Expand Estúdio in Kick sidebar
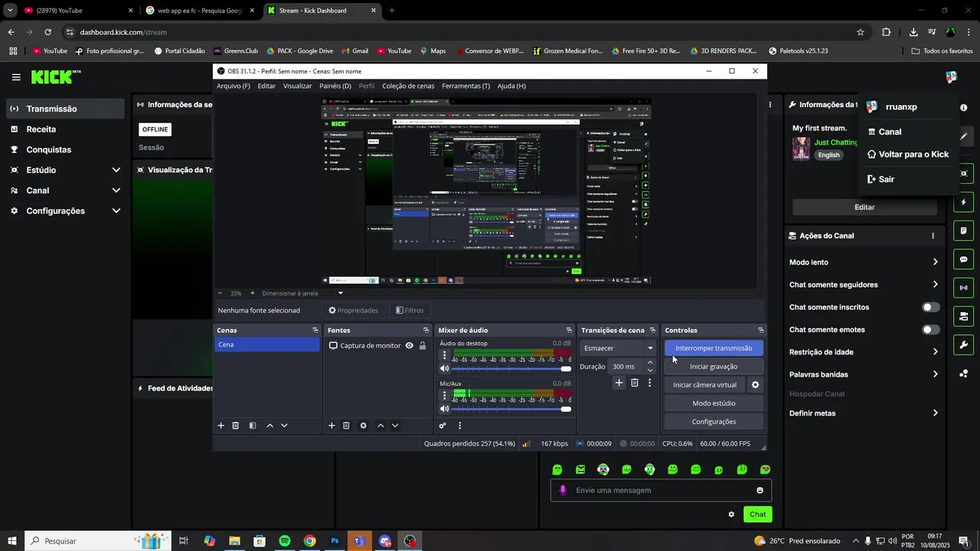This screenshot has width=980, height=551. point(116,170)
